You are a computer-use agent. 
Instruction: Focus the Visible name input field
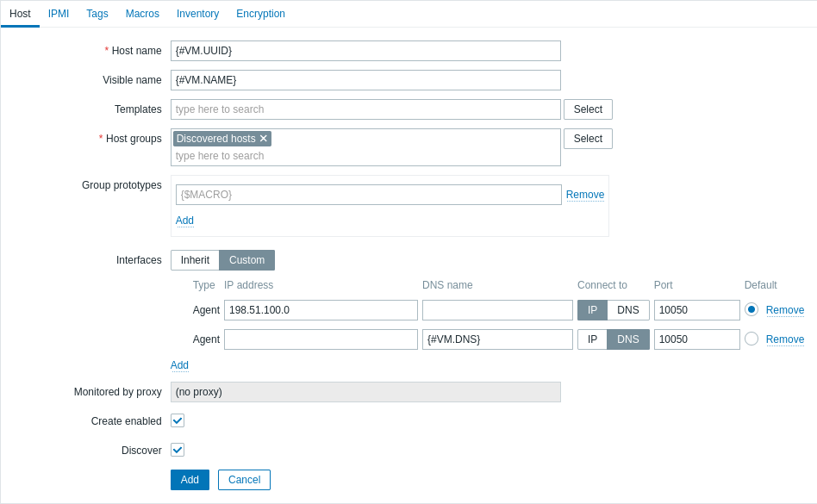click(365, 80)
